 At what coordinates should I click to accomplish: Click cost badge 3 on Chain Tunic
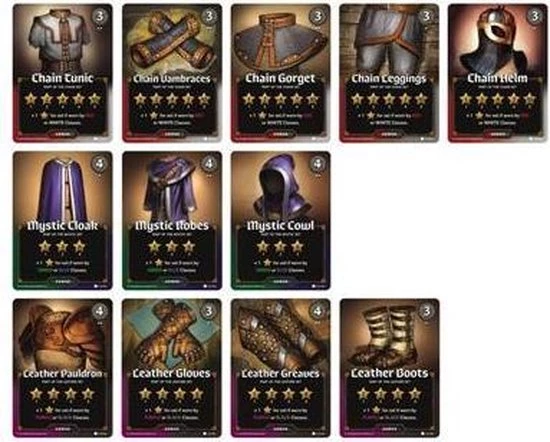(100, 16)
